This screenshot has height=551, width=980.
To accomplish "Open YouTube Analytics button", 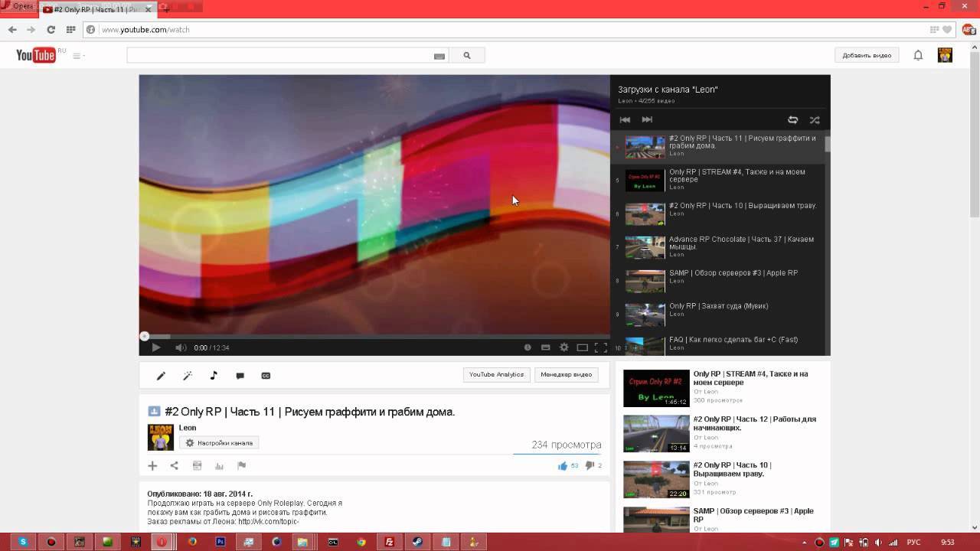I will pyautogui.click(x=496, y=375).
